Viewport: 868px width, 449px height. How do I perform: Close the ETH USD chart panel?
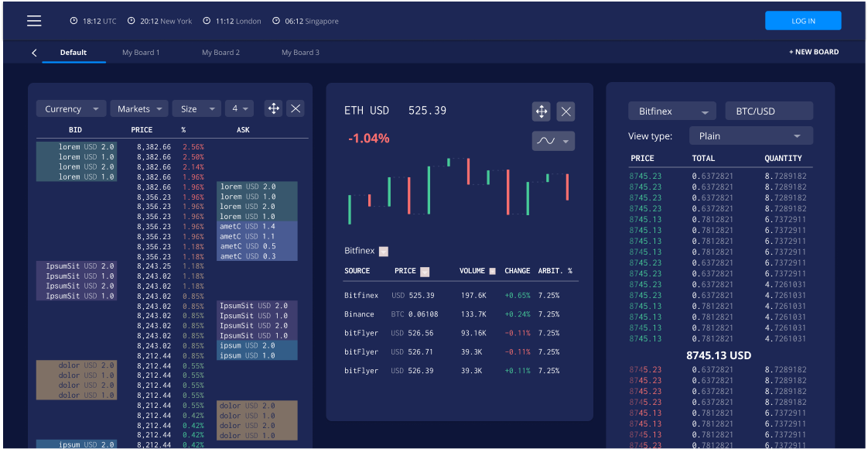tap(566, 111)
